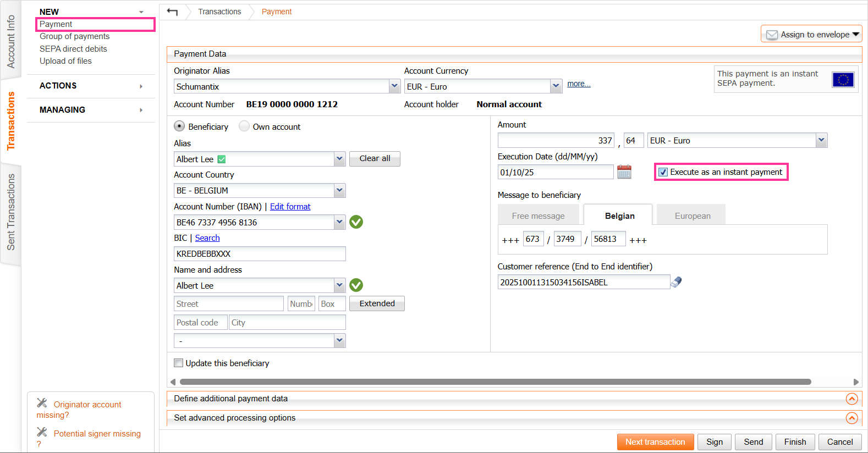Click wrench icon for Potential signer missing
Viewport: 868px width, 453px height.
coord(42,432)
